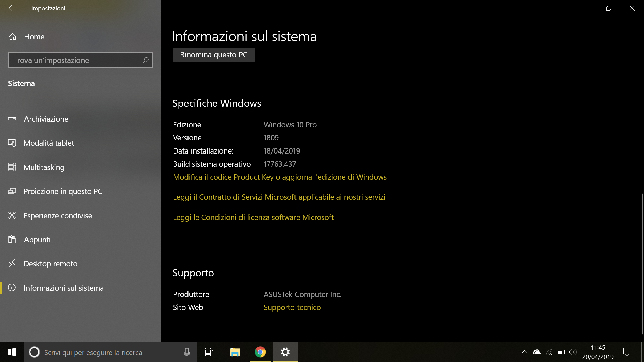
Task: Click the battery tray icon
Action: pyautogui.click(x=561, y=352)
